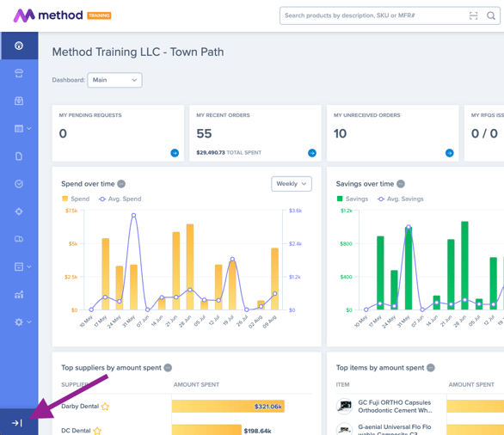The height and width of the screenshot is (435, 504).
Task: Open the Dashboard Main dropdown
Action: pyautogui.click(x=114, y=80)
